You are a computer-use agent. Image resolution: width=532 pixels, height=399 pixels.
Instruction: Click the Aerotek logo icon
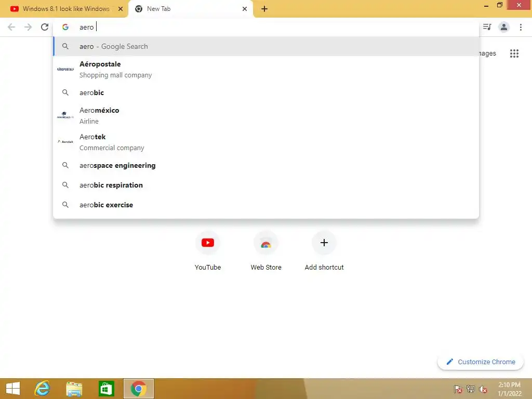click(65, 141)
